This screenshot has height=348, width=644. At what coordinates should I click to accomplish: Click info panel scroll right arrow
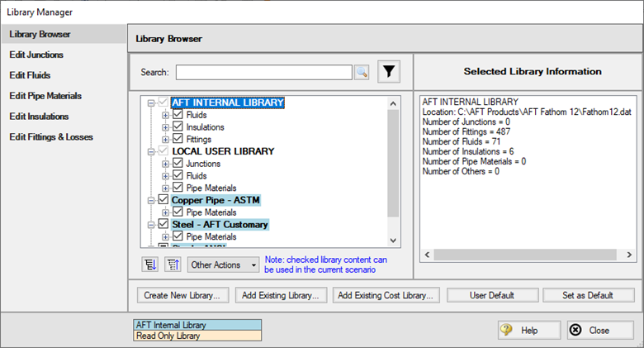coord(629,255)
